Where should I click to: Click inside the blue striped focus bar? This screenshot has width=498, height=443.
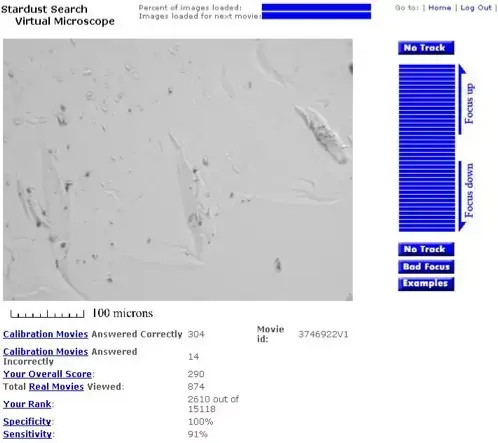(427, 148)
